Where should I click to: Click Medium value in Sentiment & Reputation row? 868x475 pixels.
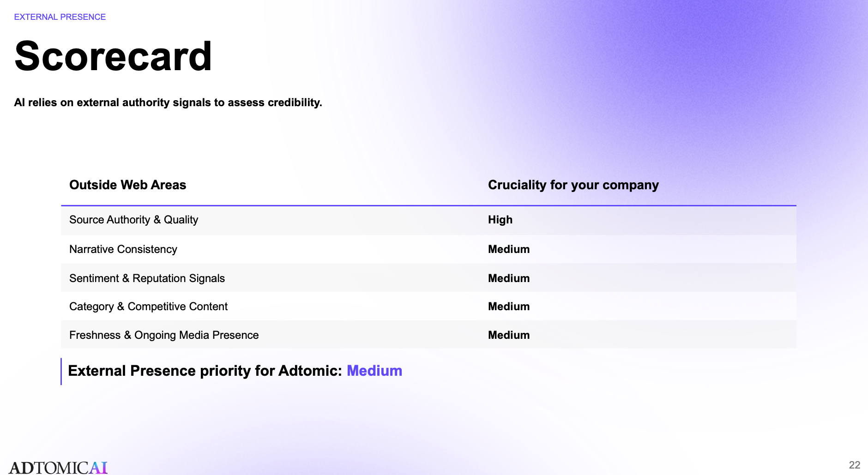pyautogui.click(x=509, y=278)
